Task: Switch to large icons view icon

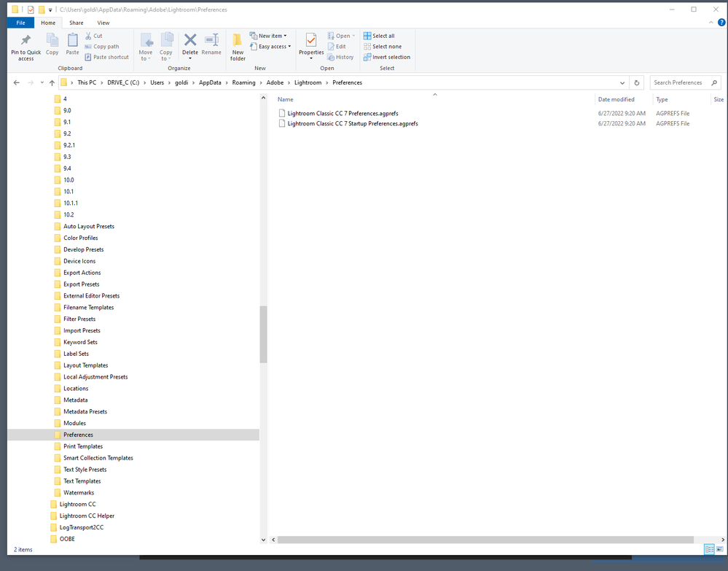Action: [x=719, y=550]
